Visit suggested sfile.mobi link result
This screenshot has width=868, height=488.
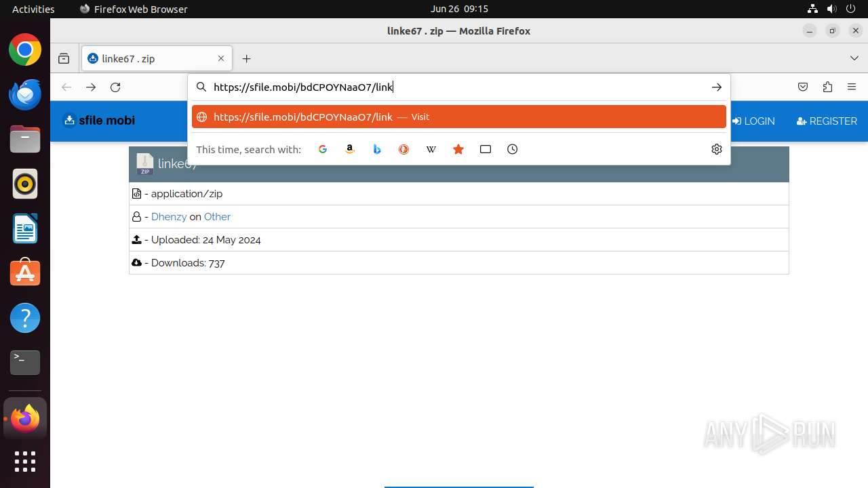click(x=459, y=117)
